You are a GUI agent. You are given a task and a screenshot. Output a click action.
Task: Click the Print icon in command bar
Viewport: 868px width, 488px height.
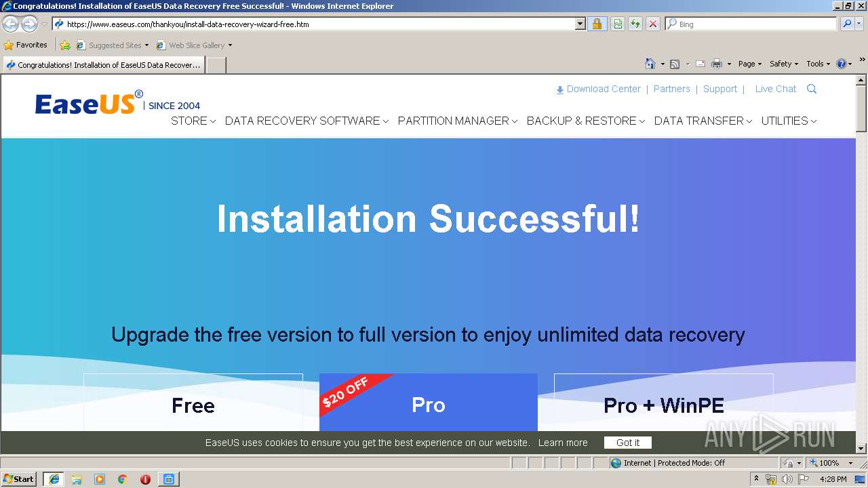point(716,64)
